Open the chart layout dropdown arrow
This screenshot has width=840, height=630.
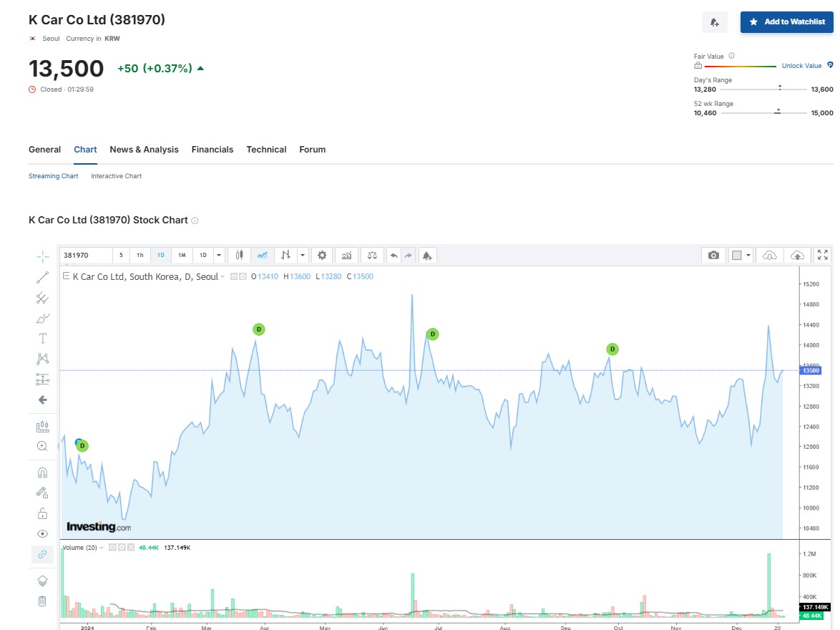(748, 255)
